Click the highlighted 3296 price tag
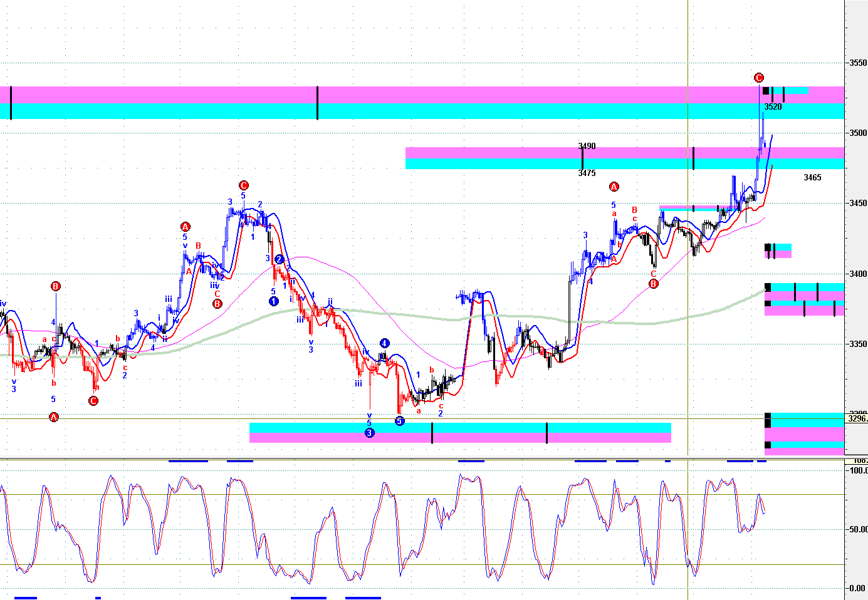This screenshot has height=600, width=868. [x=857, y=418]
